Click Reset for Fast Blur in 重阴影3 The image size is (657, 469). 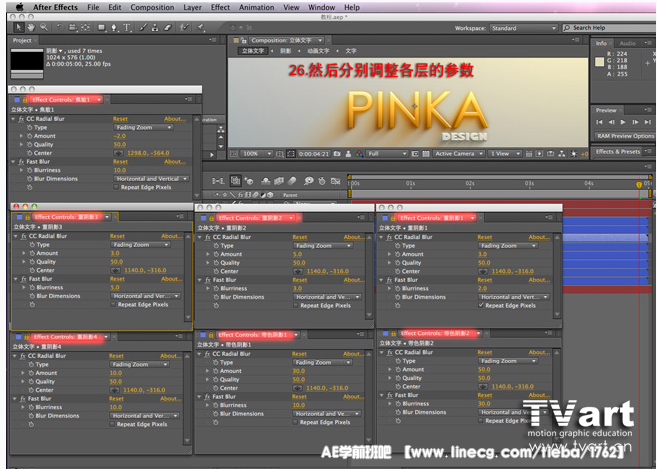(117, 279)
